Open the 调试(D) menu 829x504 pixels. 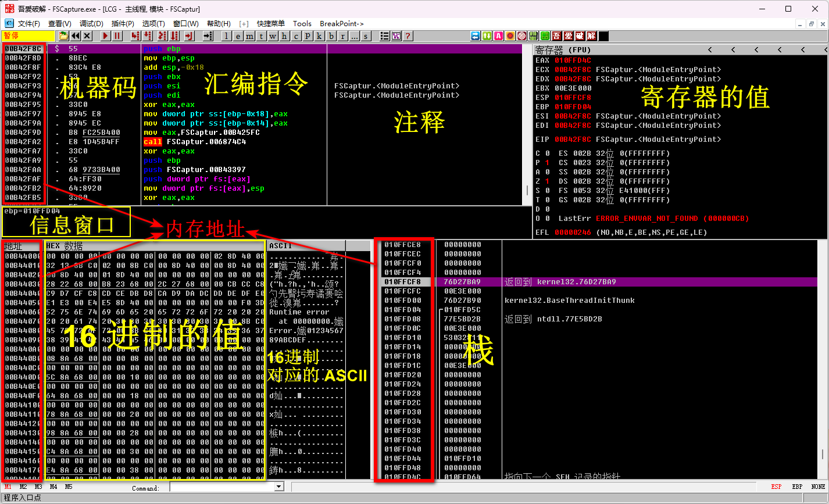pos(91,23)
